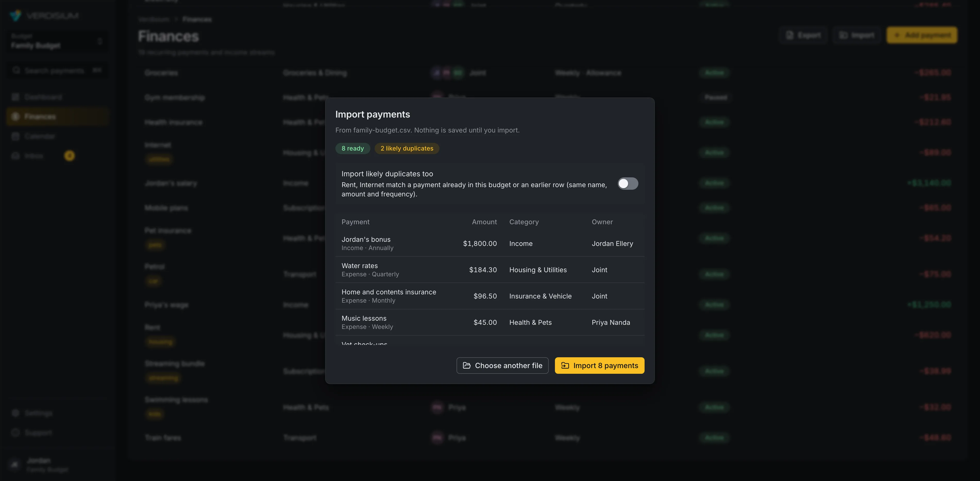Toggle 'Import likely duplicates too' switch
This screenshot has width=980, height=481.
pyautogui.click(x=628, y=184)
